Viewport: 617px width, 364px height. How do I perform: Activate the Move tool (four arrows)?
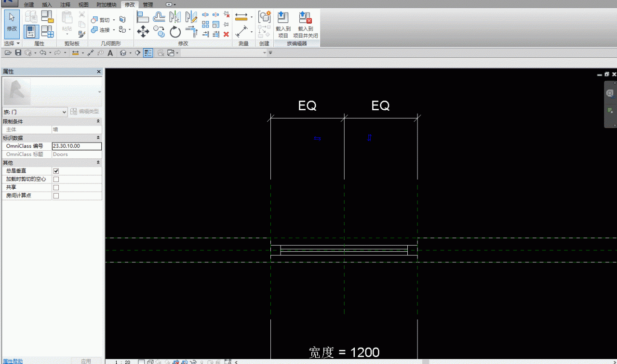[143, 32]
